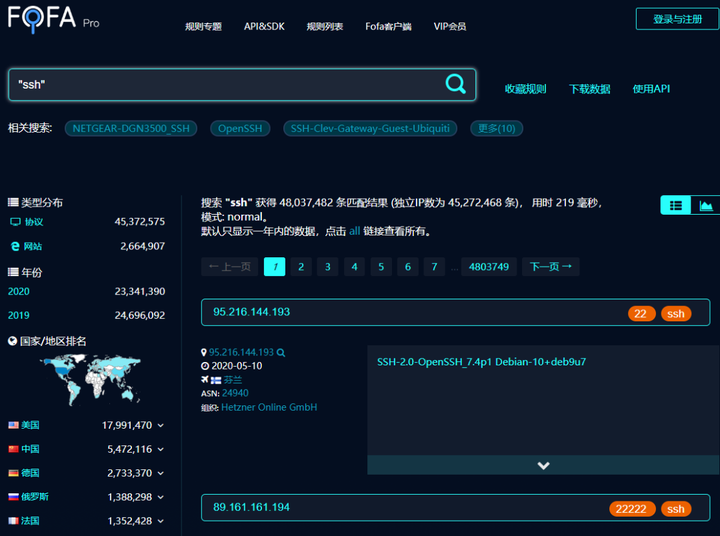Filter by 协议 type
This screenshot has width=720, height=536.
34,222
